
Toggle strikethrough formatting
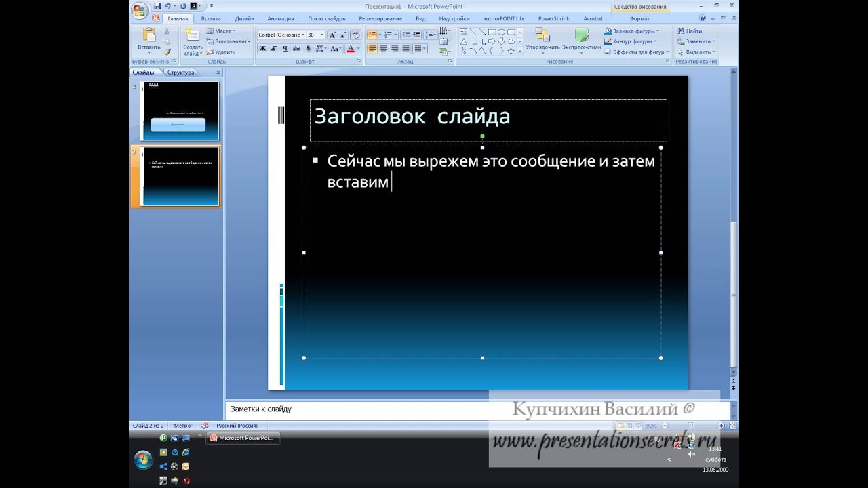coord(296,49)
